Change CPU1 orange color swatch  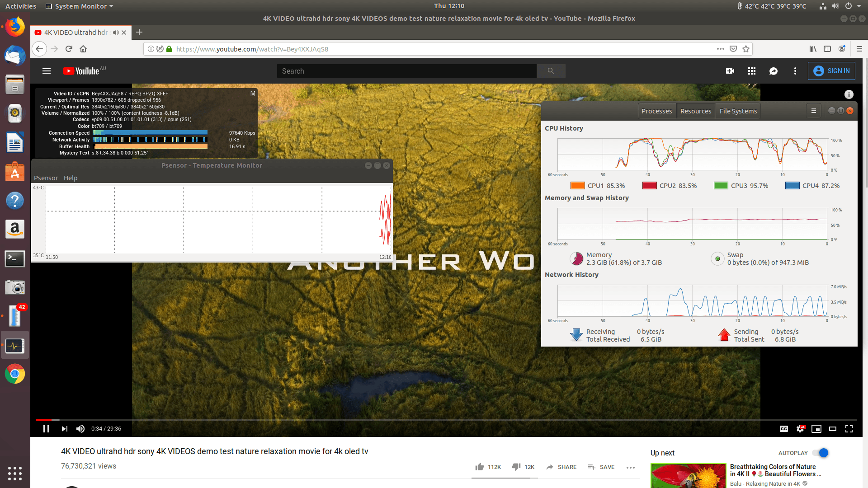pyautogui.click(x=577, y=186)
